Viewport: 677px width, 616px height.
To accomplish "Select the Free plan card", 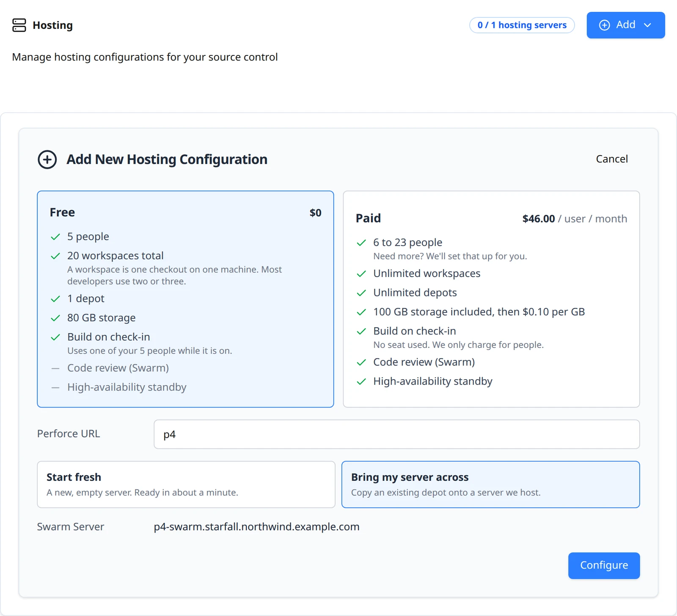I will coord(185,299).
